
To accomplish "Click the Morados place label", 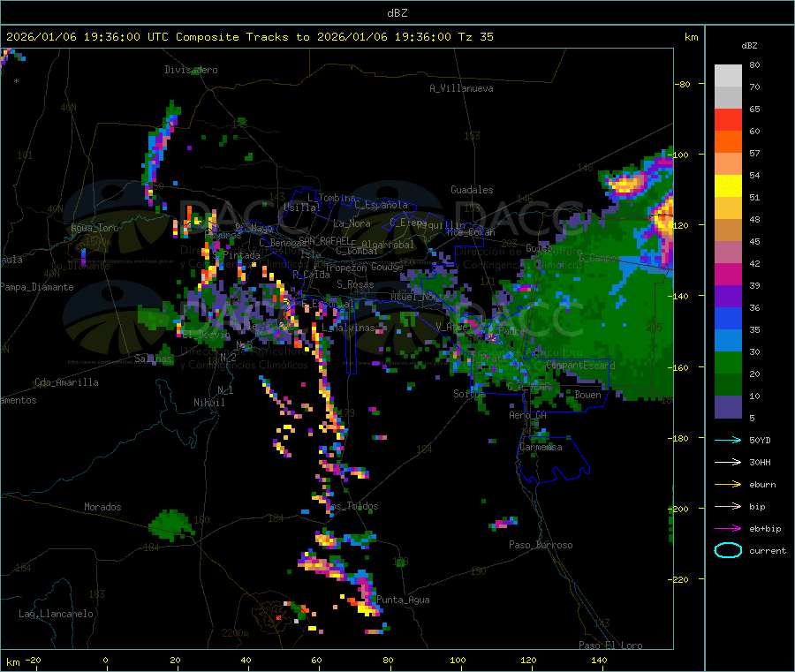I will 103,507.
